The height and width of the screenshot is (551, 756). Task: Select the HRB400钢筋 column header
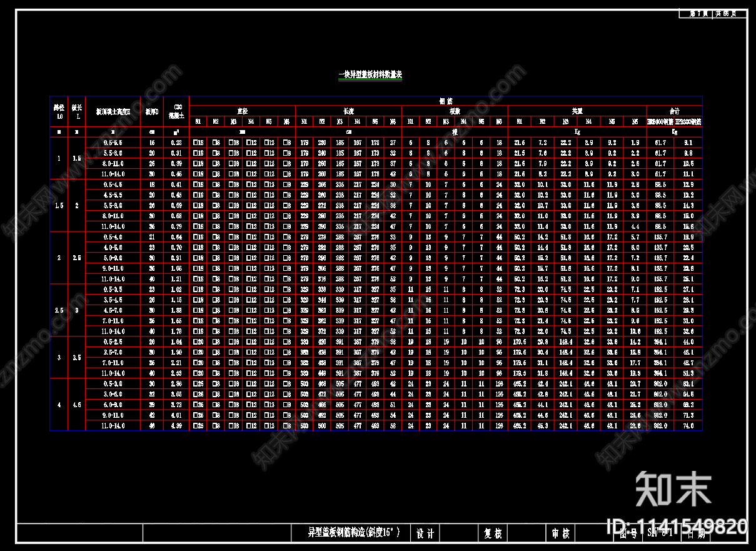tap(660, 121)
